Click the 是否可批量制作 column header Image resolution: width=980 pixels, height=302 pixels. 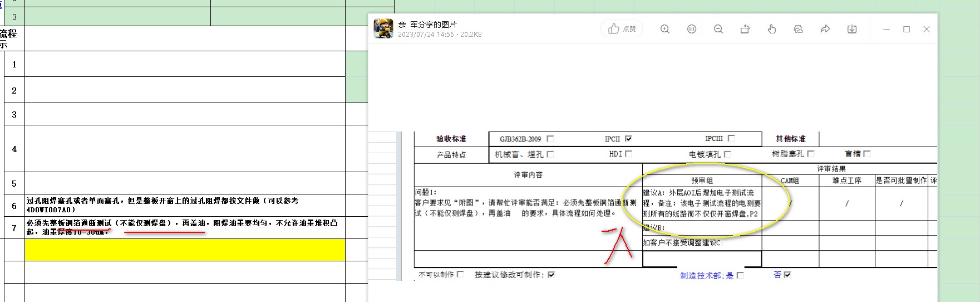901,181
